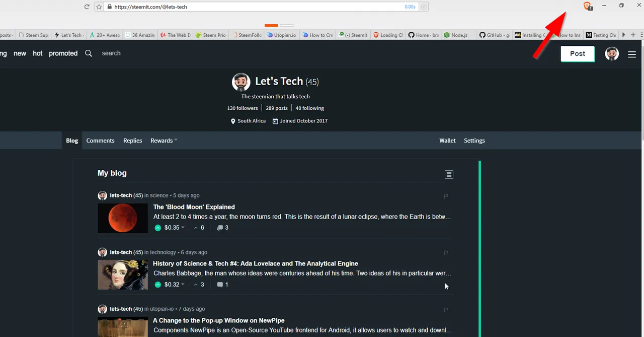Open the Replies tab

click(x=133, y=141)
